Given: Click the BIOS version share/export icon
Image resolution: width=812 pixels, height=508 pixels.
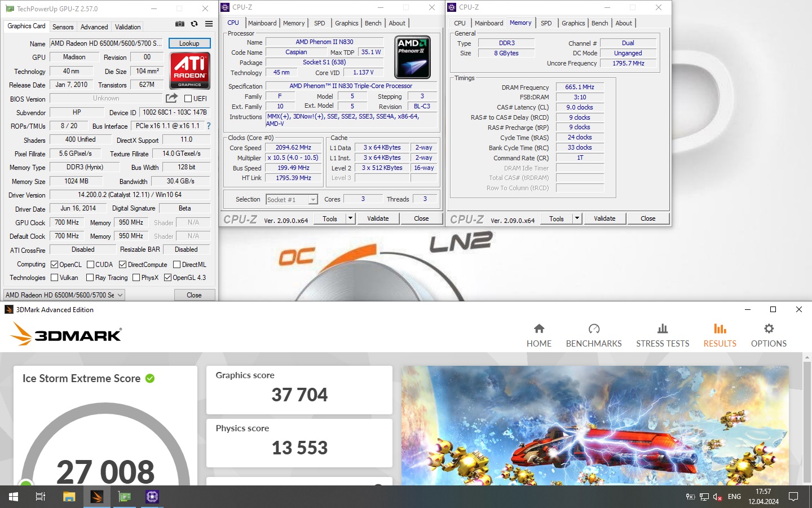Looking at the screenshot, I should (x=172, y=98).
